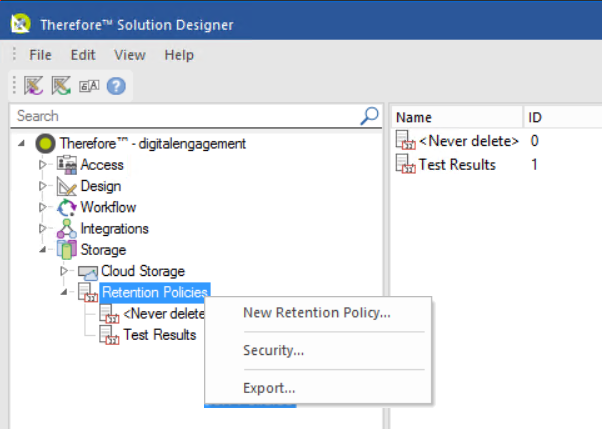This screenshot has width=602, height=429.
Task: Select the Storage tree label
Action: tap(103, 250)
